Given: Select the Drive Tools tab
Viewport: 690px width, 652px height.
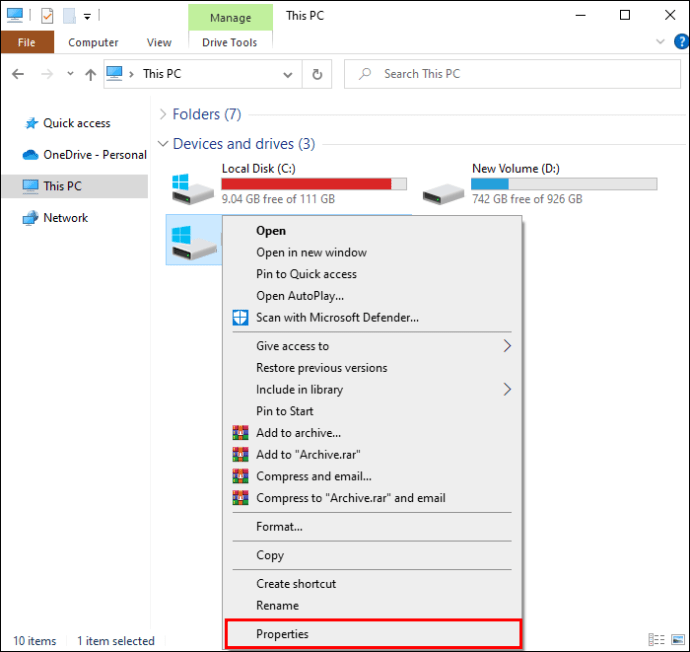Looking at the screenshot, I should (229, 42).
